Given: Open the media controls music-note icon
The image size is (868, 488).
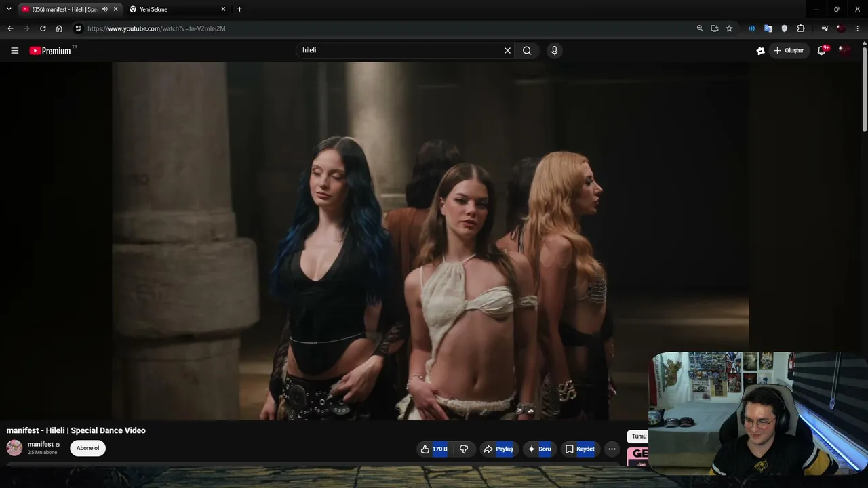Looking at the screenshot, I should [x=825, y=28].
